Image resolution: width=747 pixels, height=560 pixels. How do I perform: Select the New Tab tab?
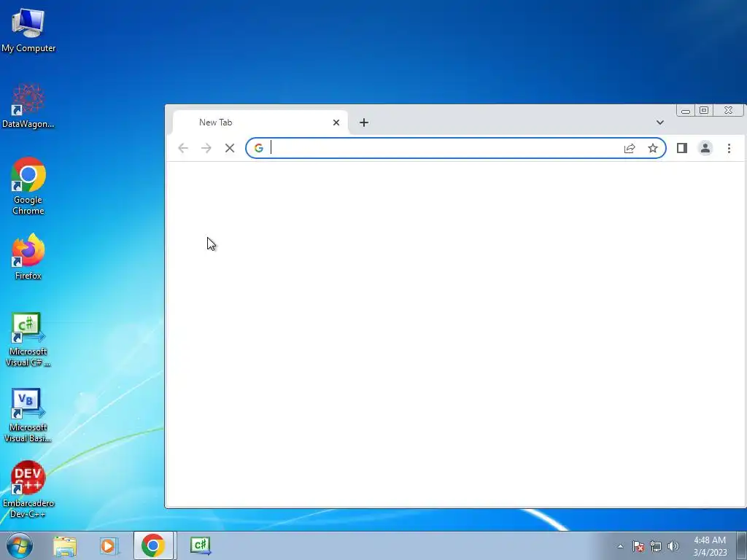click(x=260, y=122)
